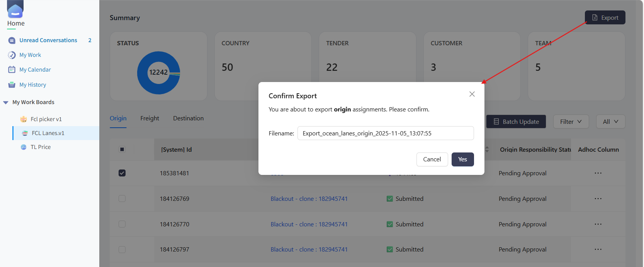Open row menu for 184126769
The image size is (644, 267).
pos(598,199)
